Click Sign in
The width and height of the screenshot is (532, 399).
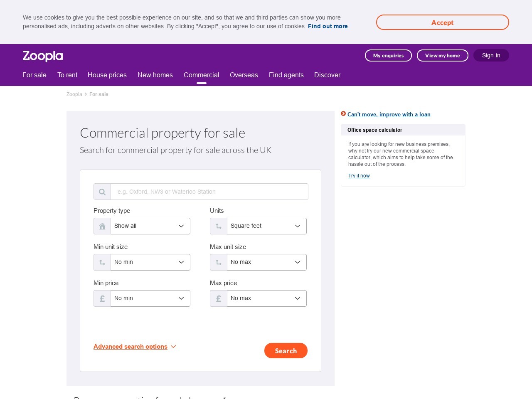pos(491,55)
